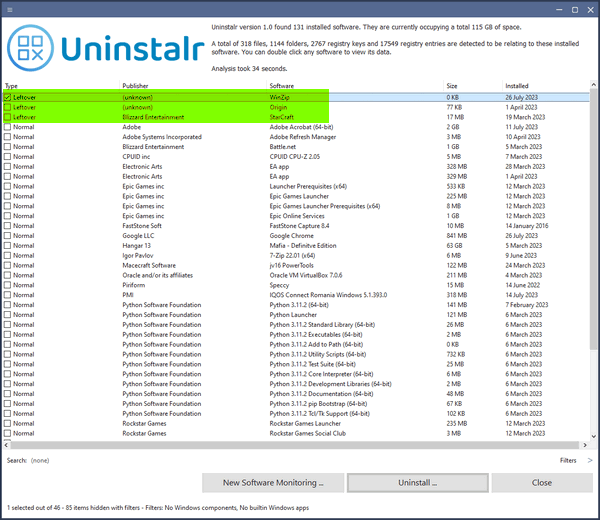Open the Filters panel
Viewport: 600px width, 520px height.
click(568, 460)
